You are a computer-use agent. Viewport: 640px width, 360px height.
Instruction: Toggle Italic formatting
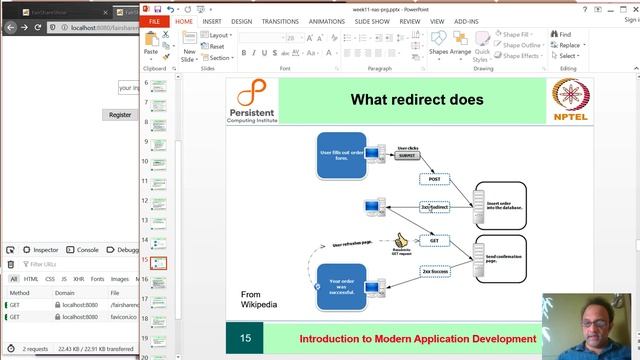tap(254, 53)
